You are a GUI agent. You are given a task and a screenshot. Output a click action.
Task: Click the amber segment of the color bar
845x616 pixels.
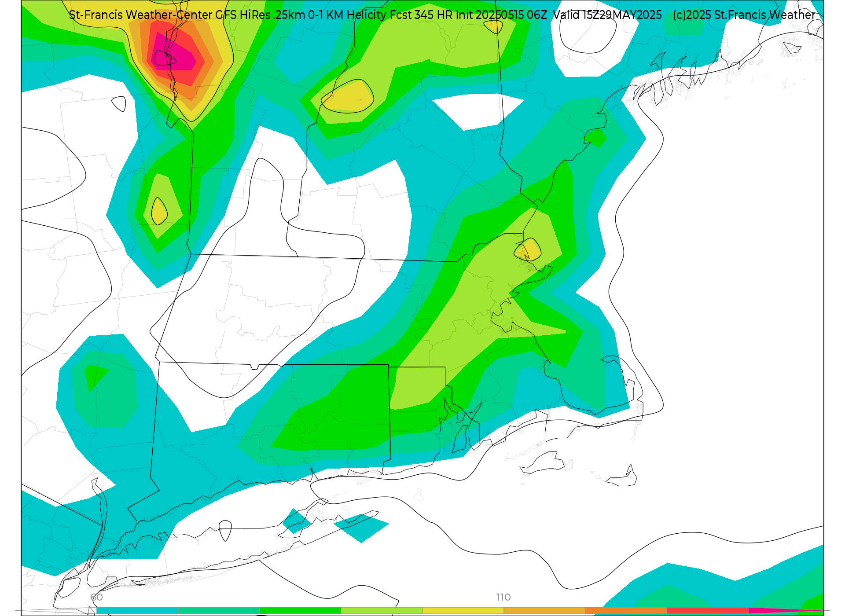click(544, 611)
